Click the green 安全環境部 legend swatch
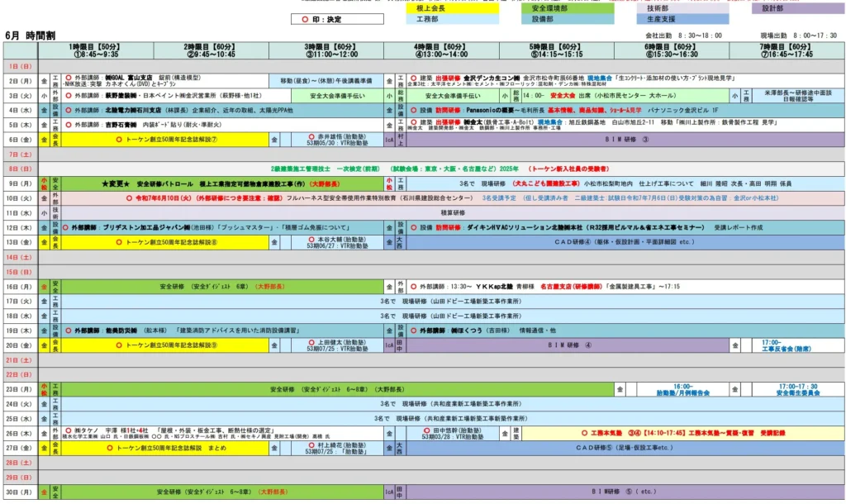Viewport: 846px width, 504px height. tap(568, 8)
